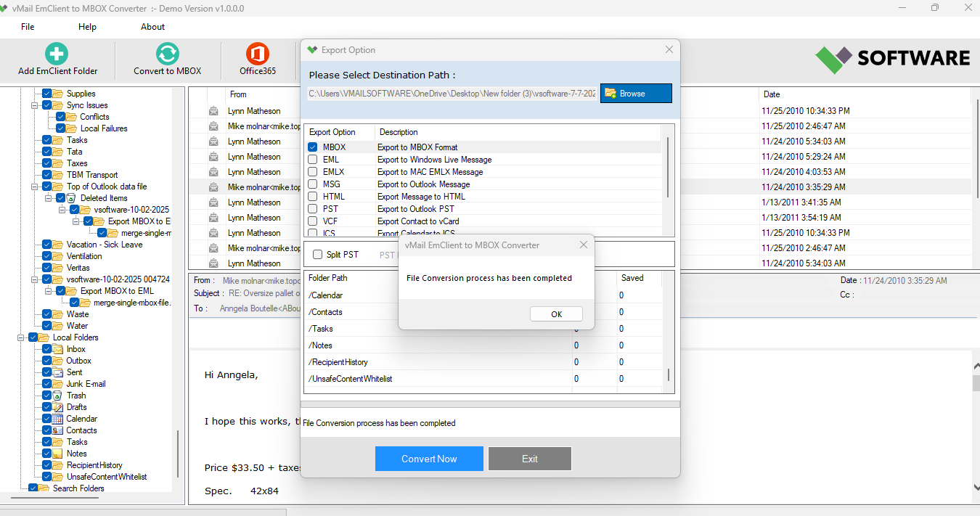Collapse the Local Folders tree node
The width and height of the screenshot is (980, 516).
pyautogui.click(x=21, y=337)
